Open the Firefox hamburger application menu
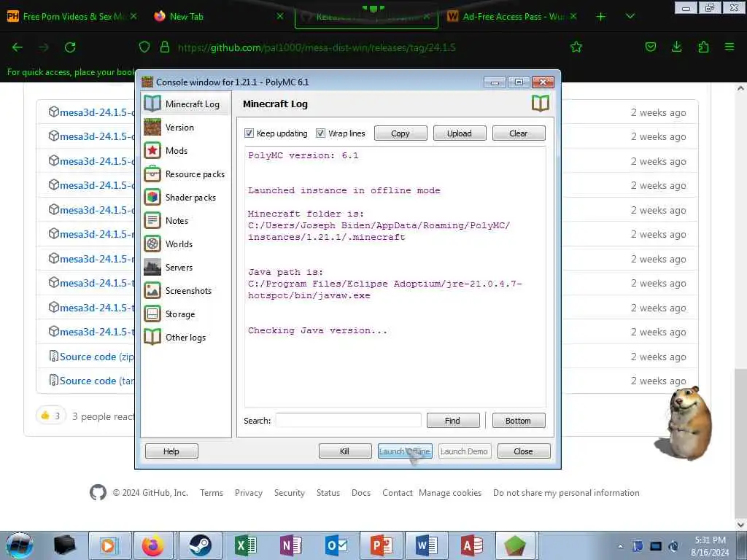Viewport: 747px width, 560px height. point(729,47)
